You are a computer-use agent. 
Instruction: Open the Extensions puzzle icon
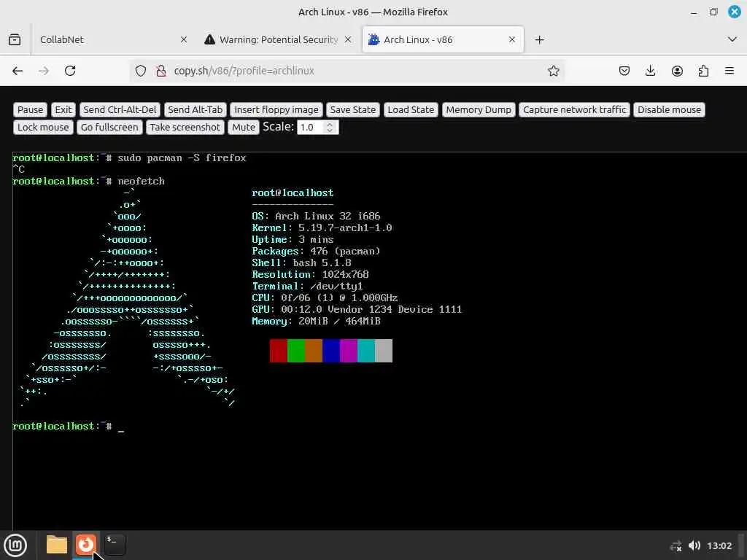coord(703,71)
